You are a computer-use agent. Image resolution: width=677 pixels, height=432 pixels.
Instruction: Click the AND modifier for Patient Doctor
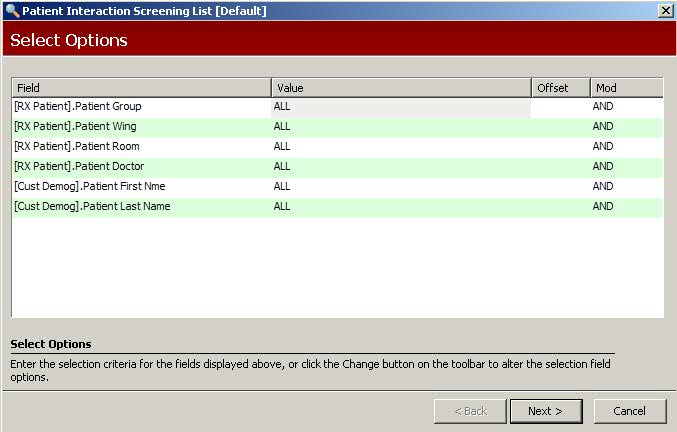603,166
